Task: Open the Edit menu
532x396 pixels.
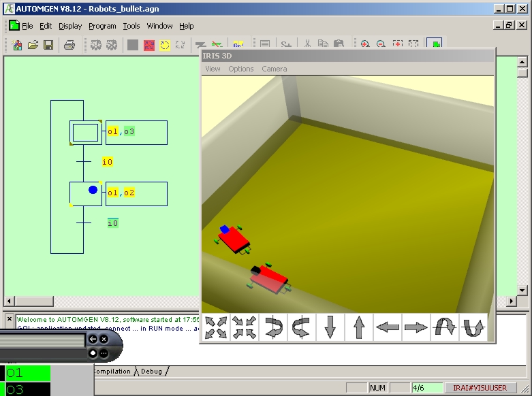Action: pos(46,26)
